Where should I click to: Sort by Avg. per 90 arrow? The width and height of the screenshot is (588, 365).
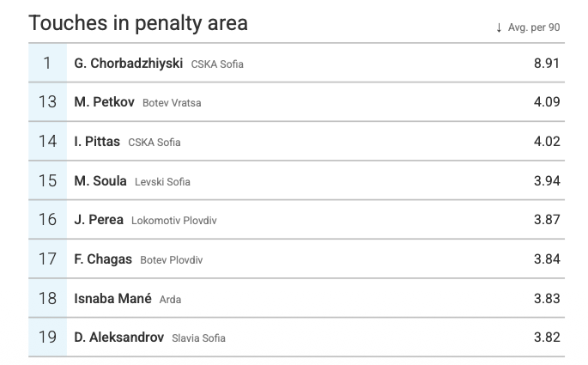pos(499,27)
